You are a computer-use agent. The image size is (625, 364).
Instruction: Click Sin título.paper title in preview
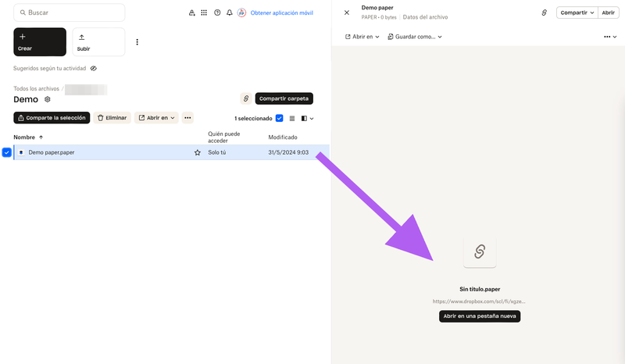(480, 289)
